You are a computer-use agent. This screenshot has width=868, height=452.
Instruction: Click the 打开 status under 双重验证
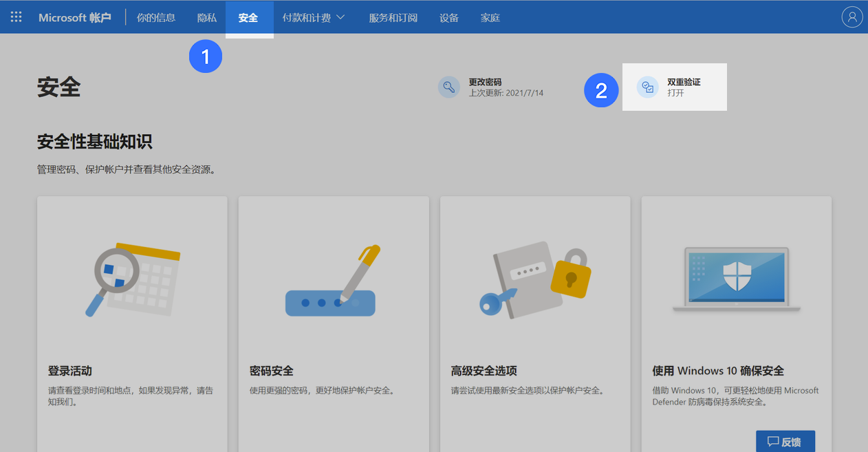point(675,93)
